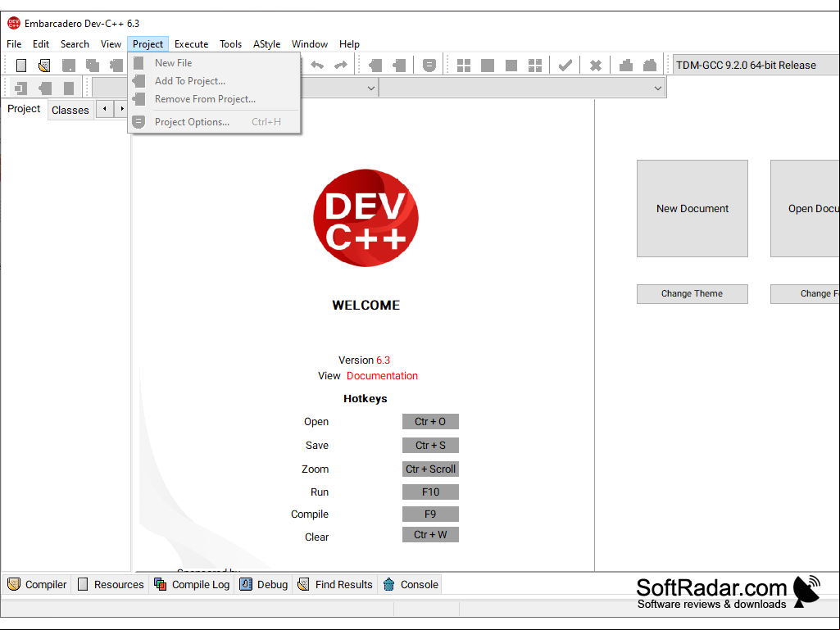
Task: Click the F9 Compile hotkey label
Action: (430, 514)
